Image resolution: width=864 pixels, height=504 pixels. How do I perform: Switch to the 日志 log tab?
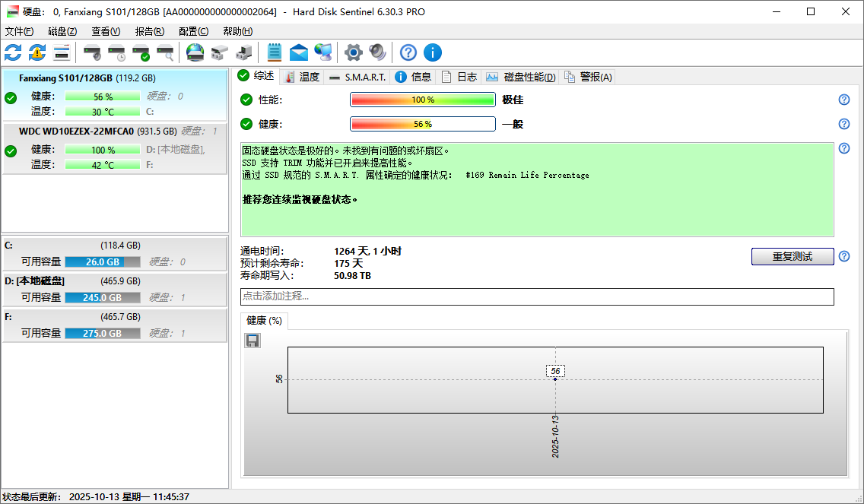pyautogui.click(x=459, y=77)
